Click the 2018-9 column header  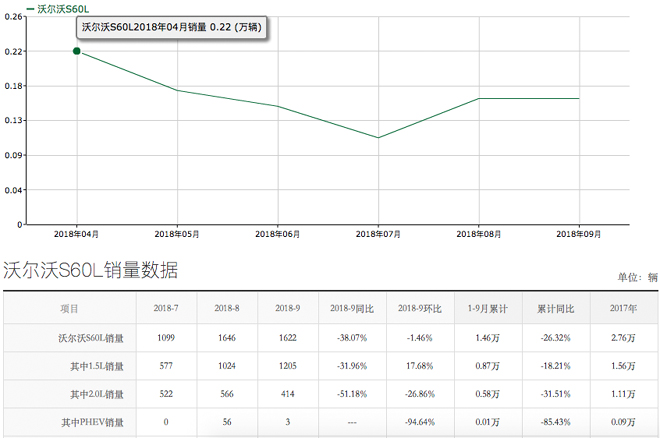[x=287, y=308]
